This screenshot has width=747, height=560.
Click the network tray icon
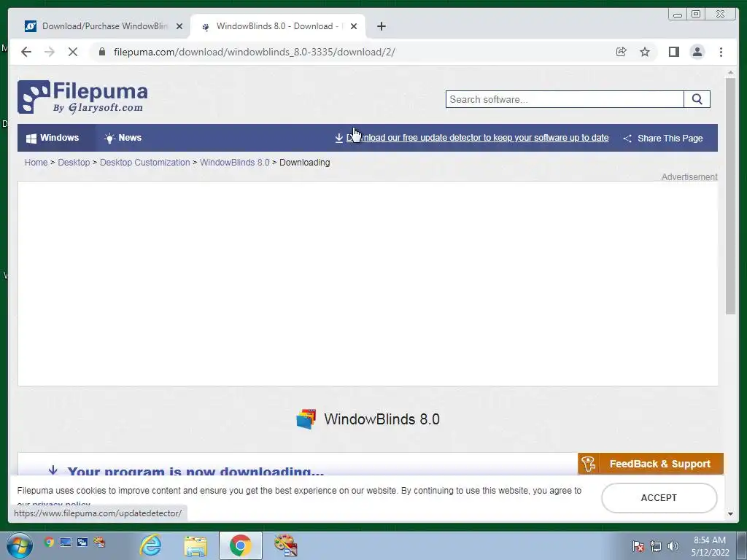656,546
